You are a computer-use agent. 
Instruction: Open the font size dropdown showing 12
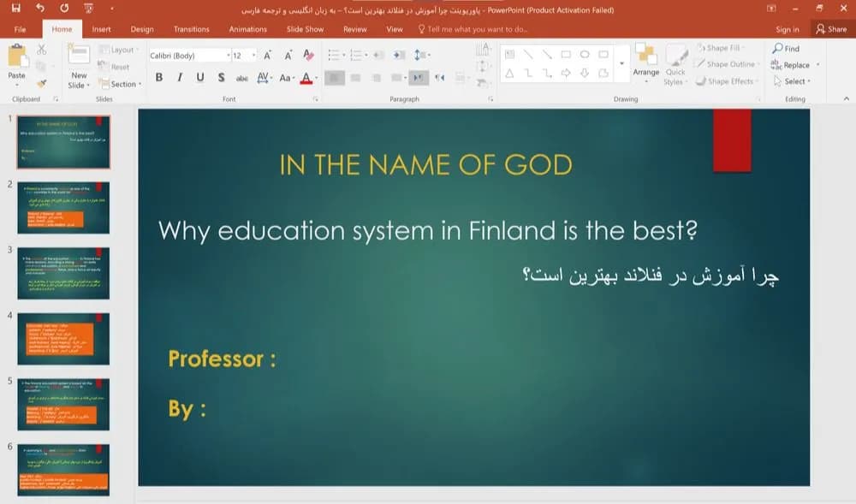click(x=254, y=56)
